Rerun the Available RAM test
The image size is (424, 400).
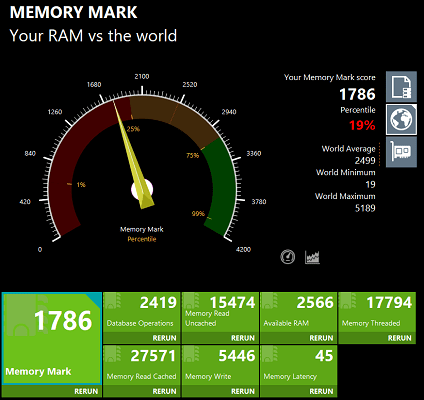coord(321,338)
